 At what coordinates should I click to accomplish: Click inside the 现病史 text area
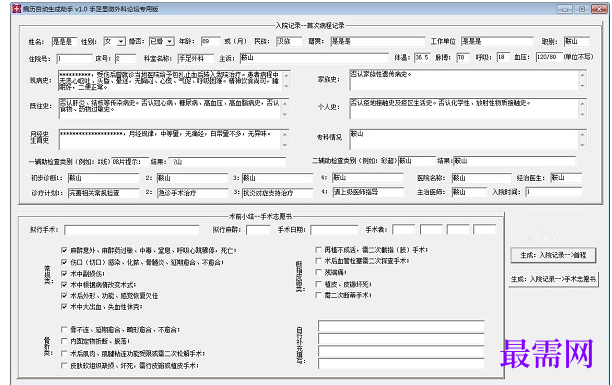pos(171,80)
